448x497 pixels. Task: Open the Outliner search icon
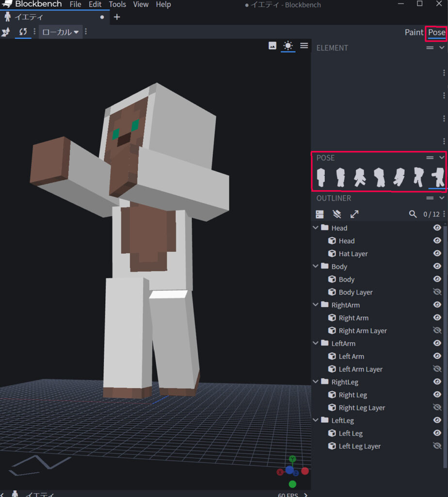point(413,214)
